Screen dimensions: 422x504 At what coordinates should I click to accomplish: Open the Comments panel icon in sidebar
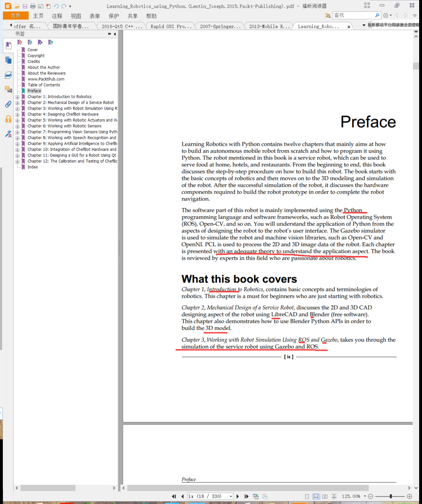pyautogui.click(x=8, y=89)
